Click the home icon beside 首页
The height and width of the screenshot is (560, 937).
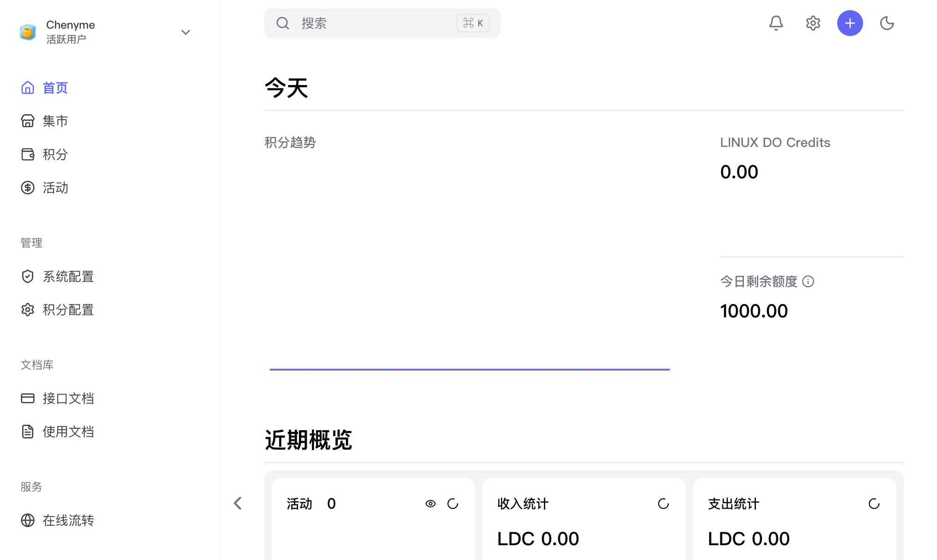click(28, 88)
